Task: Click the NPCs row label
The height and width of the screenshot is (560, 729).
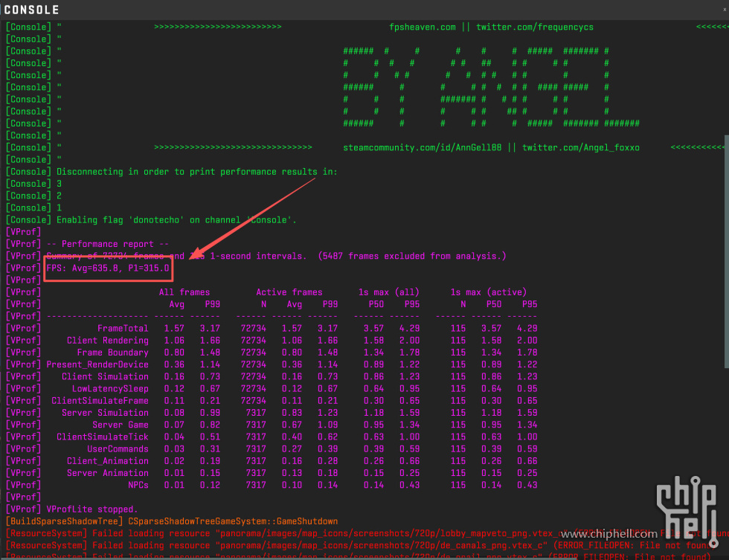Action: pyautogui.click(x=138, y=485)
